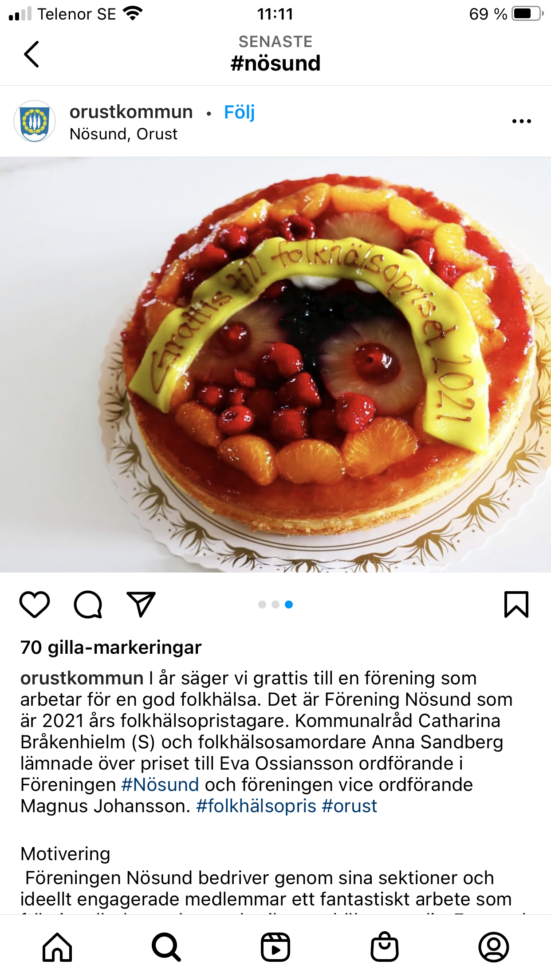View the 70 gilla-markeringar likes list
This screenshot has width=551, height=980.
point(111,648)
